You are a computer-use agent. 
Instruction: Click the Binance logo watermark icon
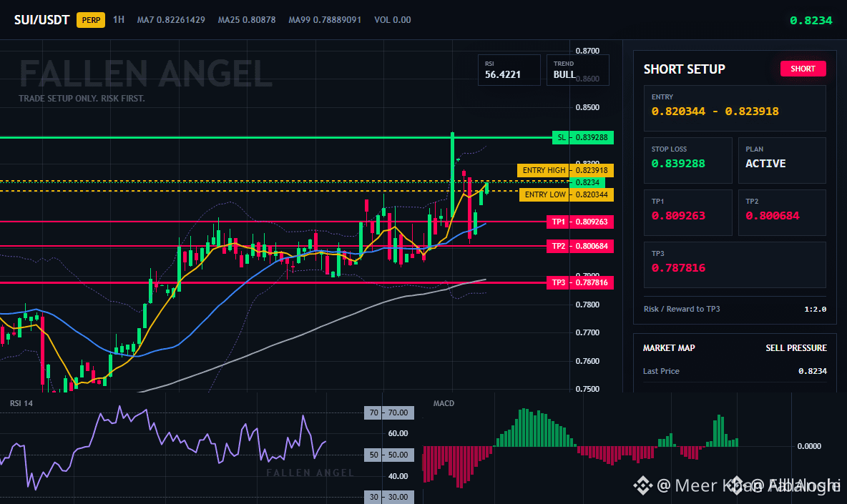point(643,485)
